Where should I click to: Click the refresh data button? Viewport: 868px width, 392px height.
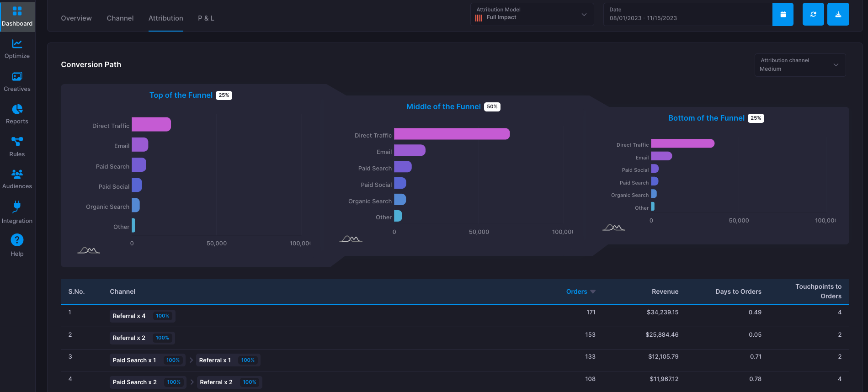click(813, 14)
